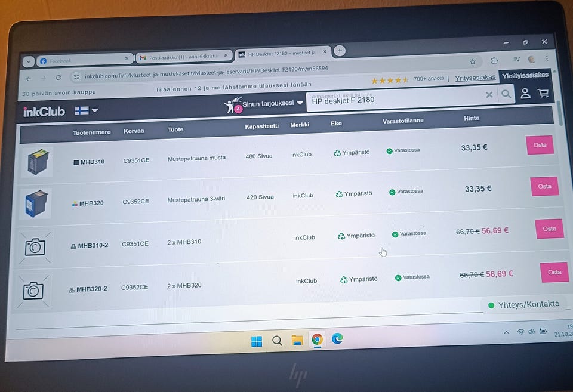Open the Wi-Fi network tray icon
The width and height of the screenshot is (573, 392).
click(520, 332)
